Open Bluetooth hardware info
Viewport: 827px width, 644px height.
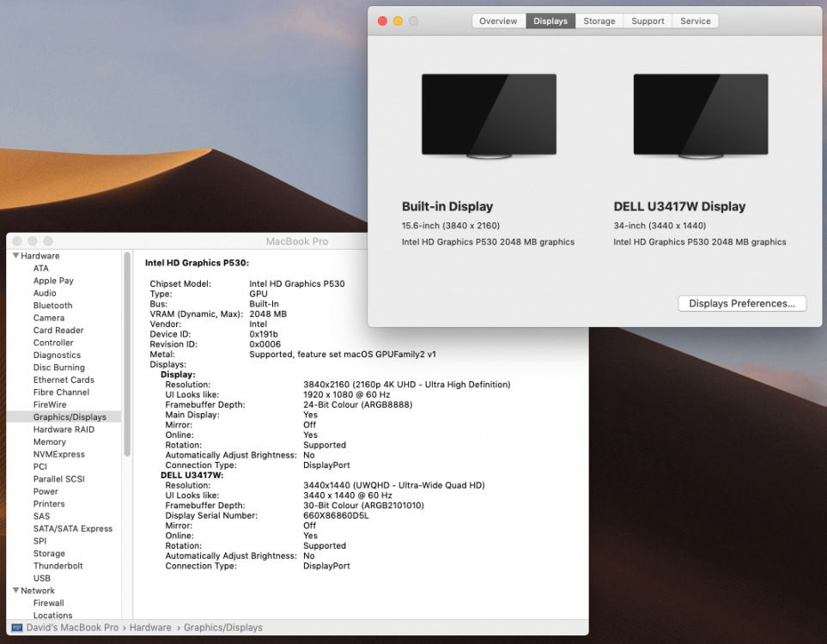tap(52, 306)
